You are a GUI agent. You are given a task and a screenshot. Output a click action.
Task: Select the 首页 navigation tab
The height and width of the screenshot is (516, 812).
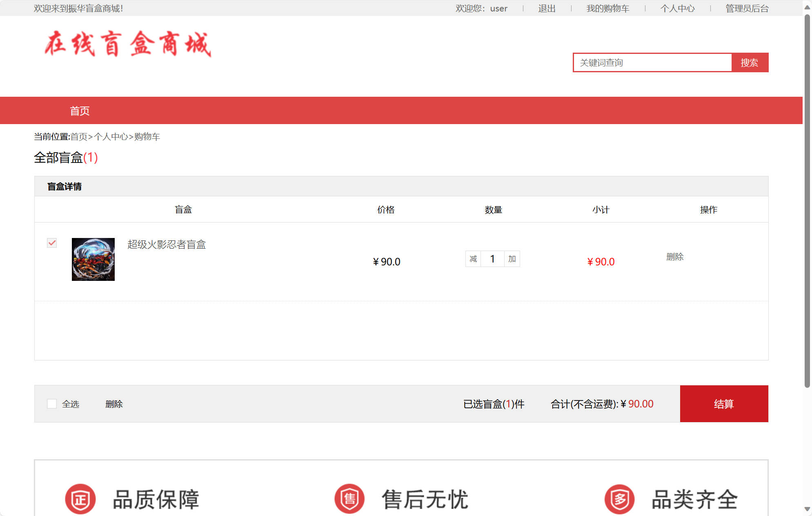point(79,110)
